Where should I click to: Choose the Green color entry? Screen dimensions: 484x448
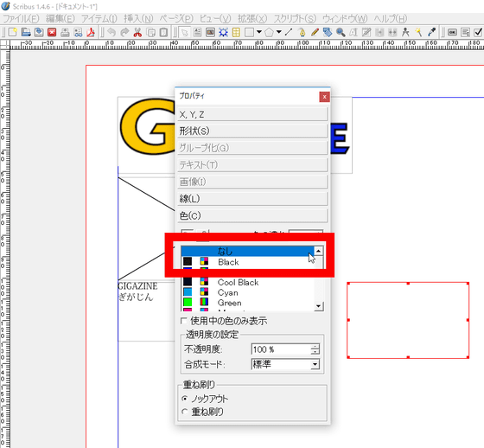[x=247, y=303]
